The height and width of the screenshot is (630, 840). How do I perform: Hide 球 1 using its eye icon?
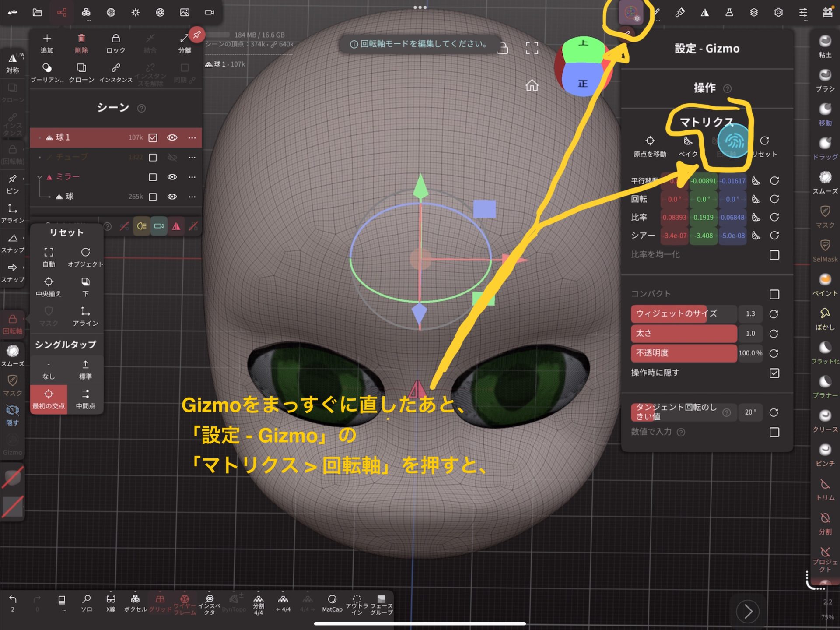tap(172, 137)
